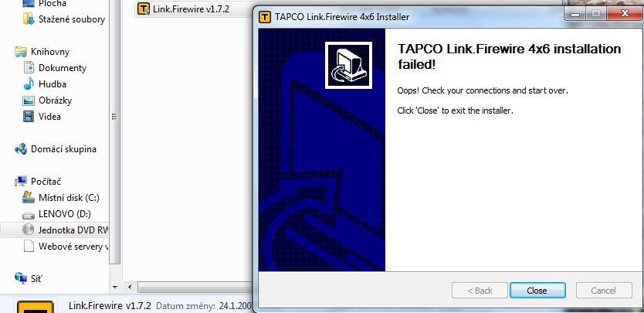
Task: Select the Stažené soubory folder icon
Action: 29,19
